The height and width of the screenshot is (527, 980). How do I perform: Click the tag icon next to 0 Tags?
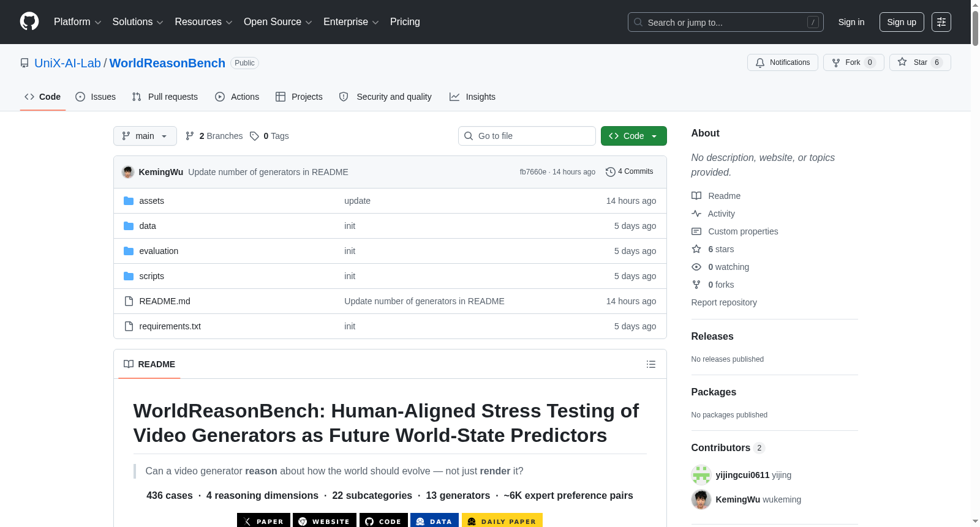[255, 136]
